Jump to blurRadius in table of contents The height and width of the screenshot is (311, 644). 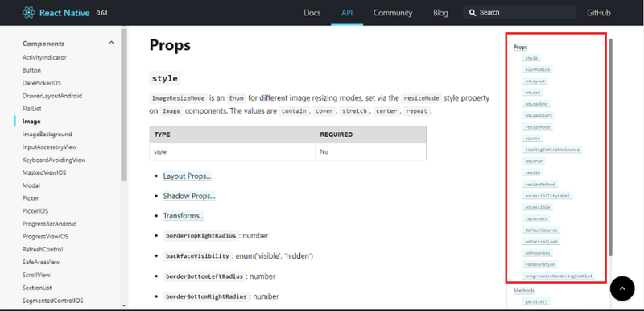[538, 70]
